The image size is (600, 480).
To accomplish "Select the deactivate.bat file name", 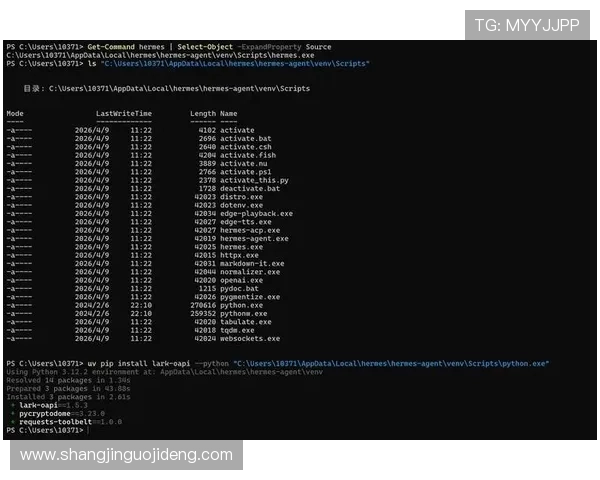I will coord(250,189).
